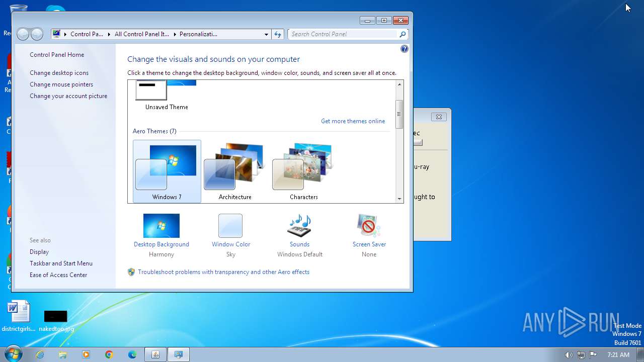Click the Window Color label link
Viewport: 644px width, 362px height.
[231, 244]
